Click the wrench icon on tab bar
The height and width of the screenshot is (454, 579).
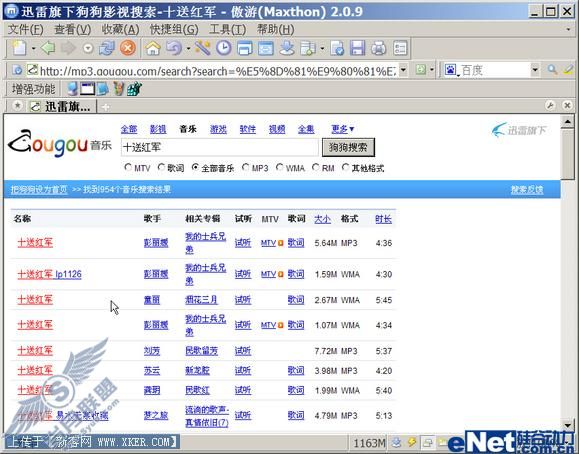550,106
